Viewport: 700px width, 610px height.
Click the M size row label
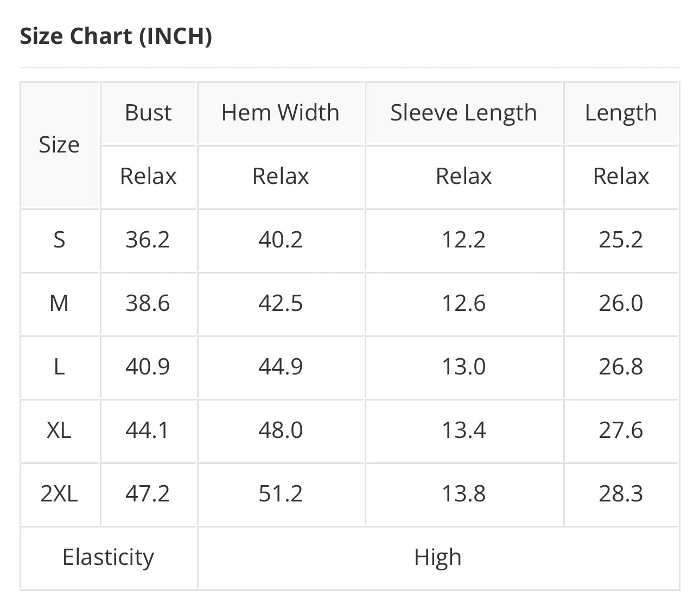[x=59, y=303]
